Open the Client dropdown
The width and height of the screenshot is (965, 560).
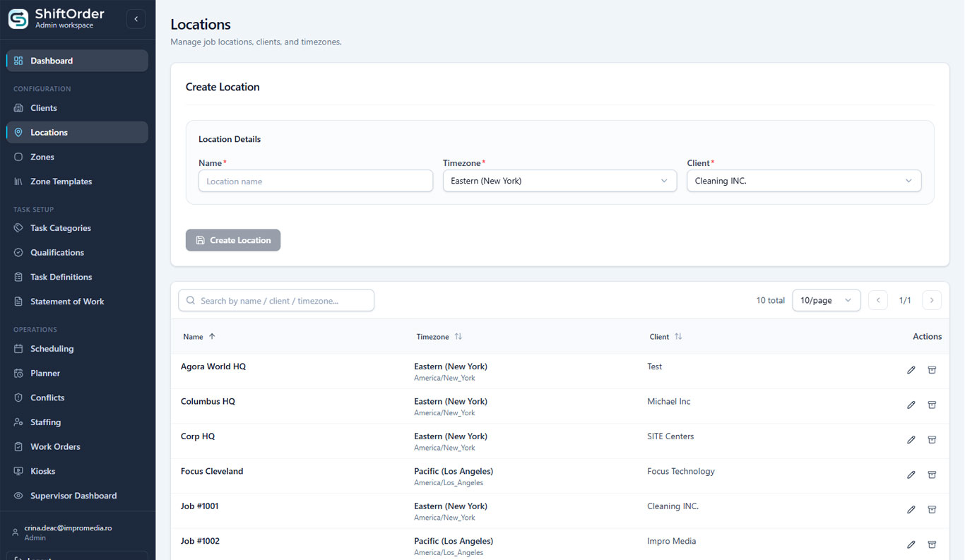[804, 181]
